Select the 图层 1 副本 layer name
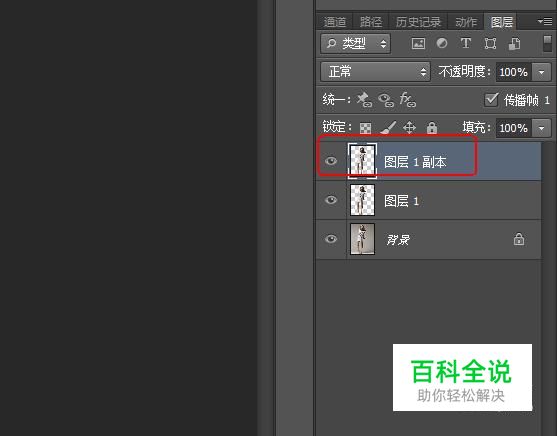 tap(415, 162)
